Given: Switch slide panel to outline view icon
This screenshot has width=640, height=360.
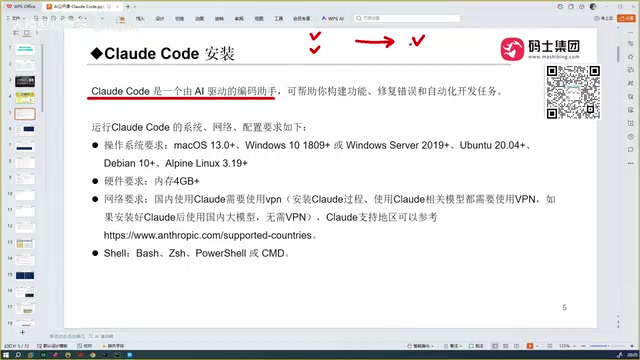Looking at the screenshot, I should click(x=16, y=33).
